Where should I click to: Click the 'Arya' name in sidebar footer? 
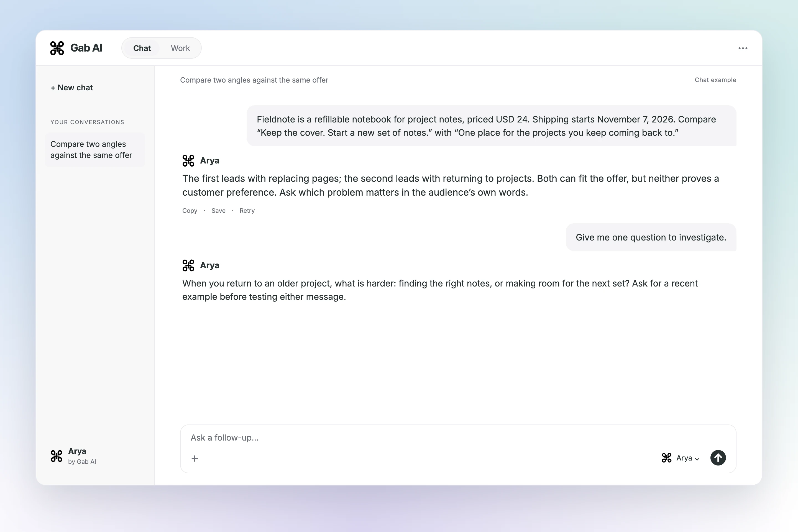(77, 451)
